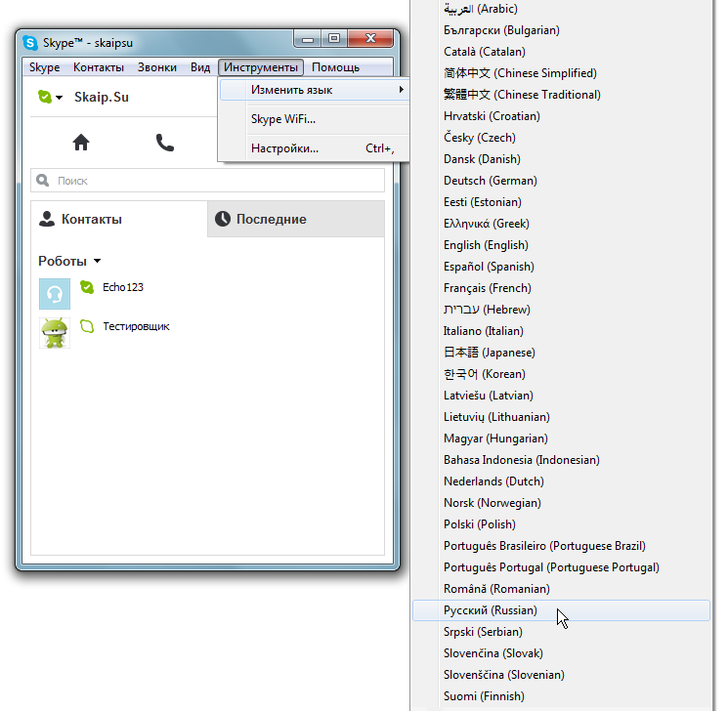Viewport: 728px width, 711px height.
Task: Click the Skype logo in title bar
Action: point(30,43)
